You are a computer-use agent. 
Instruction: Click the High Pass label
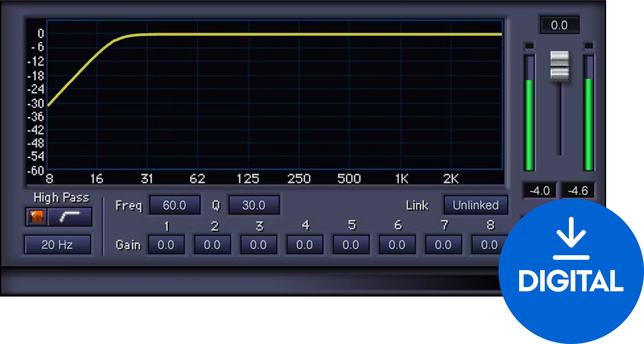61,198
